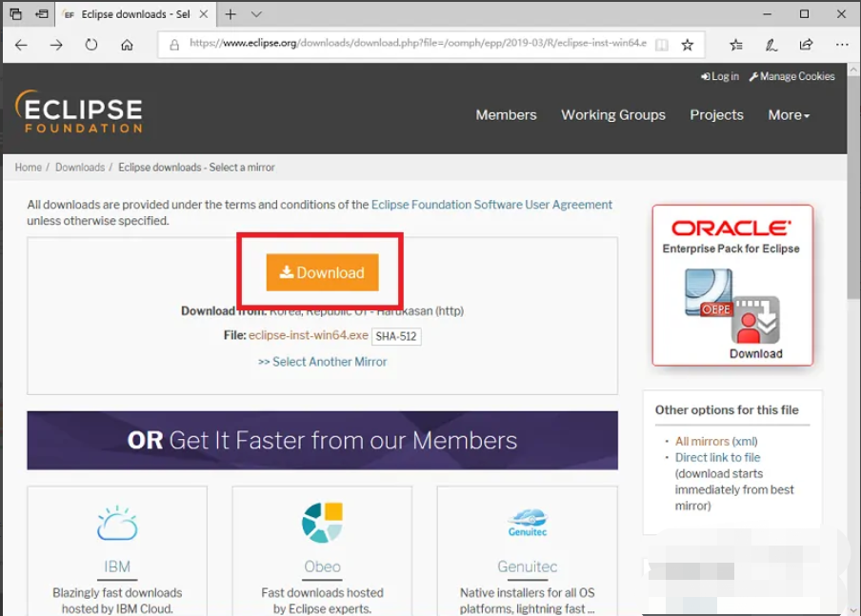Click the SHA-512 checksum button
The width and height of the screenshot is (861, 616).
[397, 336]
